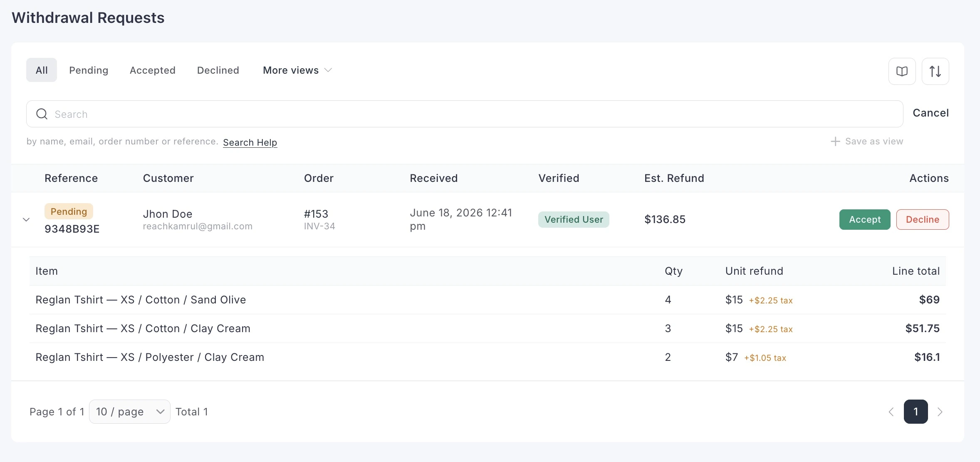Click the Order column header
Viewport: 980px width, 462px height.
coord(319,178)
